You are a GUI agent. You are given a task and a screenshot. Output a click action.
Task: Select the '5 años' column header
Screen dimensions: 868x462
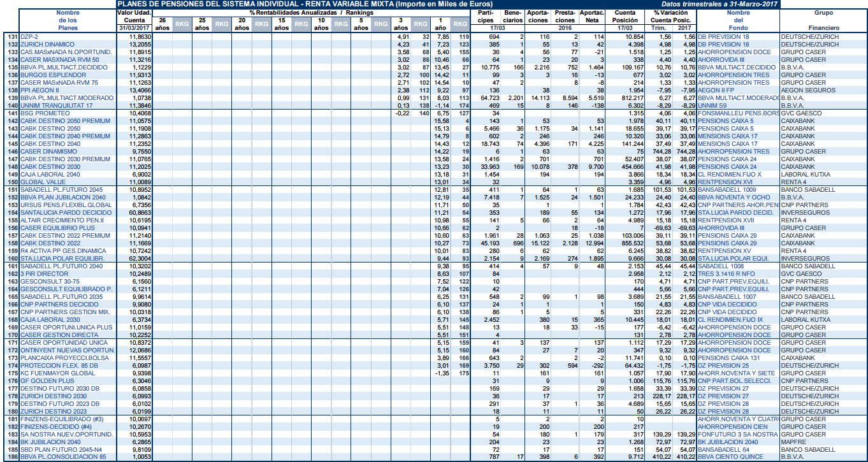pos(361,24)
